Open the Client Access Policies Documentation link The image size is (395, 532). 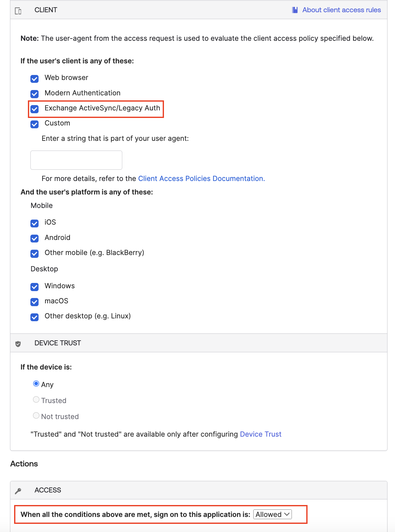(x=201, y=178)
